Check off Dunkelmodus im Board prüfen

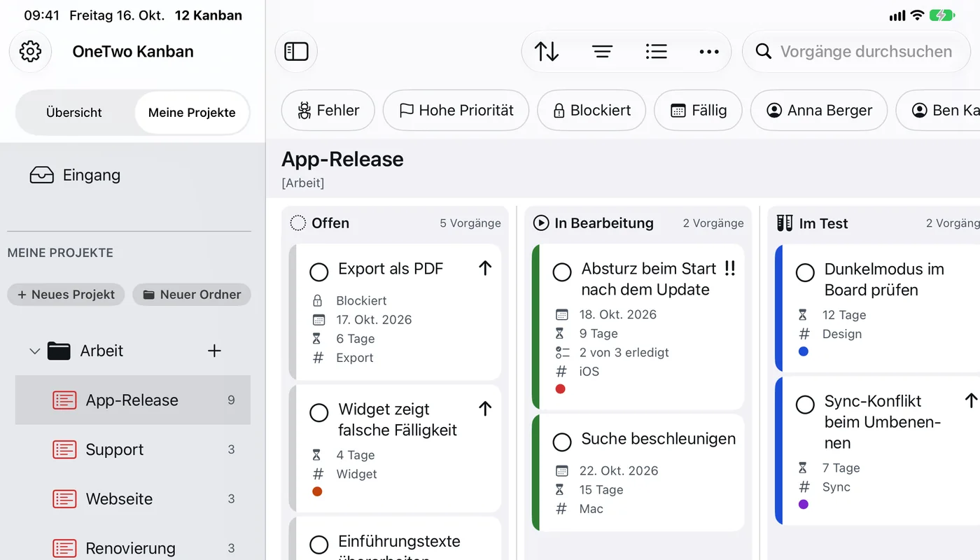(805, 272)
